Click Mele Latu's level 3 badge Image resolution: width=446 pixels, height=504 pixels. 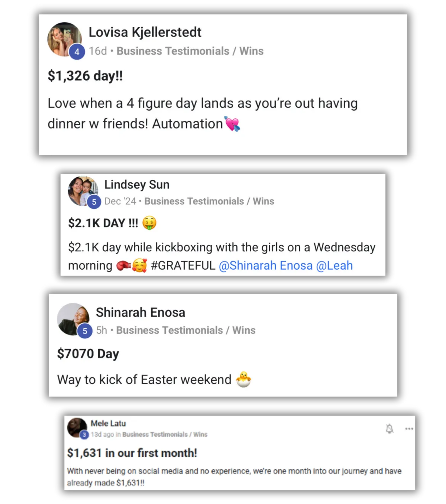(x=84, y=435)
